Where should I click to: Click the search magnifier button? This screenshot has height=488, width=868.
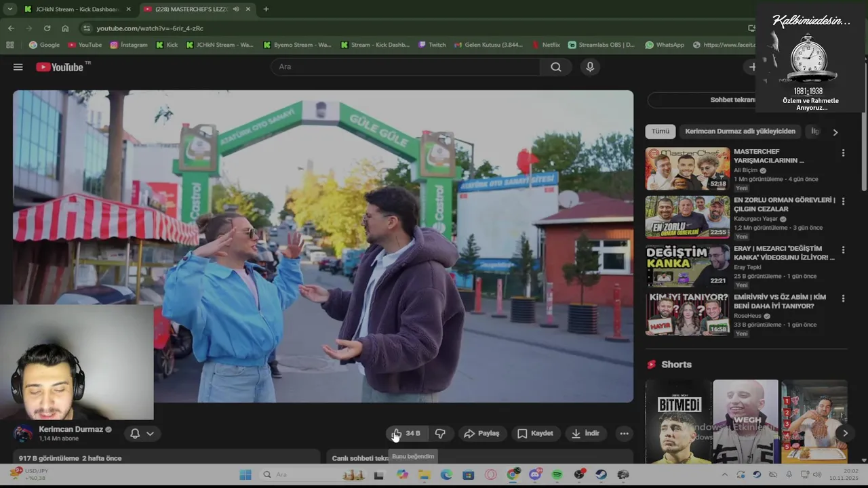pyautogui.click(x=556, y=67)
